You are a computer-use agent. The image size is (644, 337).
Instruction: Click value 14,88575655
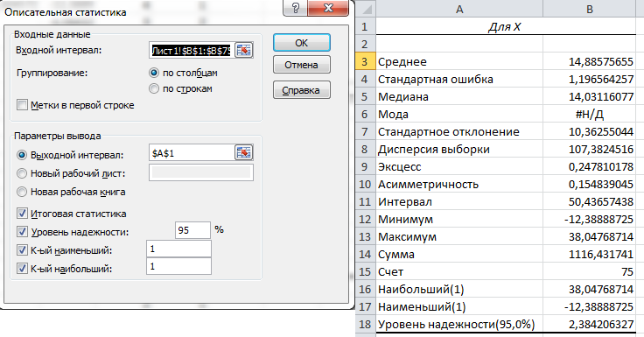point(590,61)
